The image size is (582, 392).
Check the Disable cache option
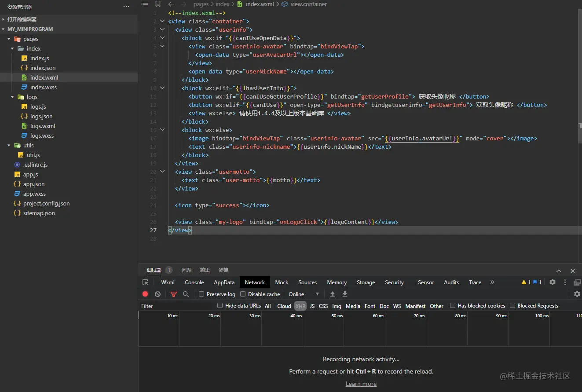[243, 294]
